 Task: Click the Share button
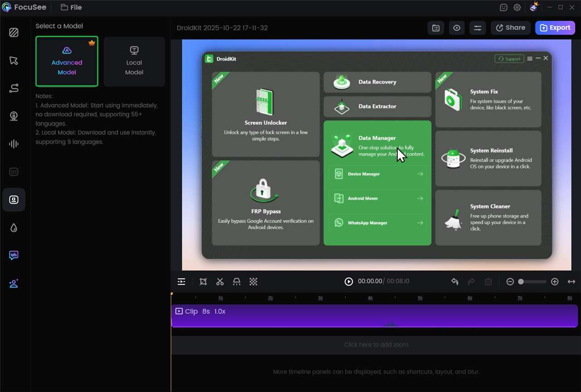click(x=510, y=28)
